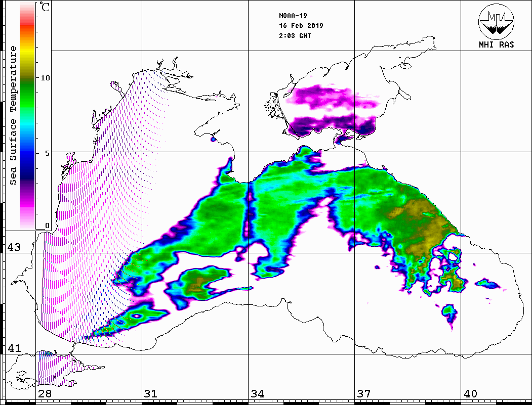This screenshot has height=405, width=532.
Task: Click the 'NOAA-19' satellite label
Action: tap(293, 16)
